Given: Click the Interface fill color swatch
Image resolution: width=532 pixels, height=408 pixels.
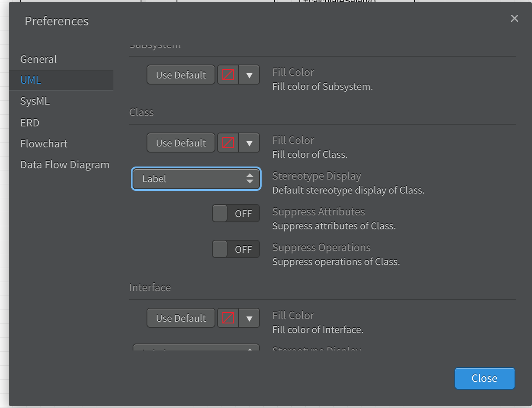Looking at the screenshot, I should tap(228, 318).
